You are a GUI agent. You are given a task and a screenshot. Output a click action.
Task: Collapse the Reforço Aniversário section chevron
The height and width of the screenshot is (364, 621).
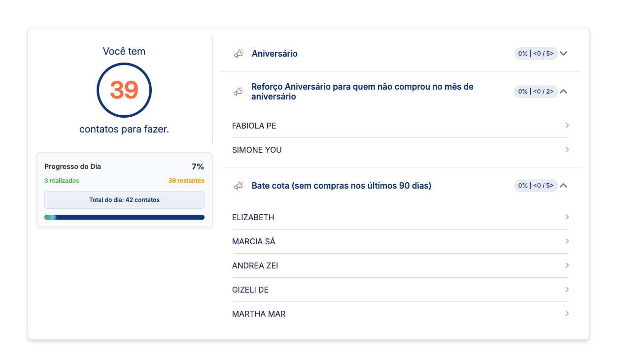click(564, 92)
